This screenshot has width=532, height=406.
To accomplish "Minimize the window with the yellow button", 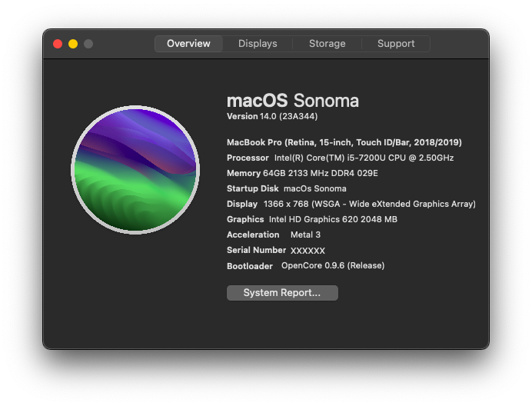I will coord(73,44).
